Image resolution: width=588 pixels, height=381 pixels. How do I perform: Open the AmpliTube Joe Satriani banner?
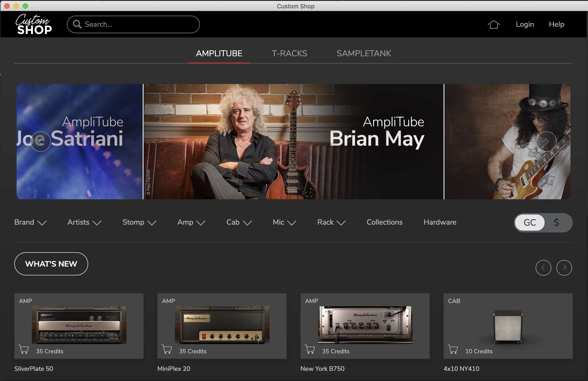[x=80, y=141]
